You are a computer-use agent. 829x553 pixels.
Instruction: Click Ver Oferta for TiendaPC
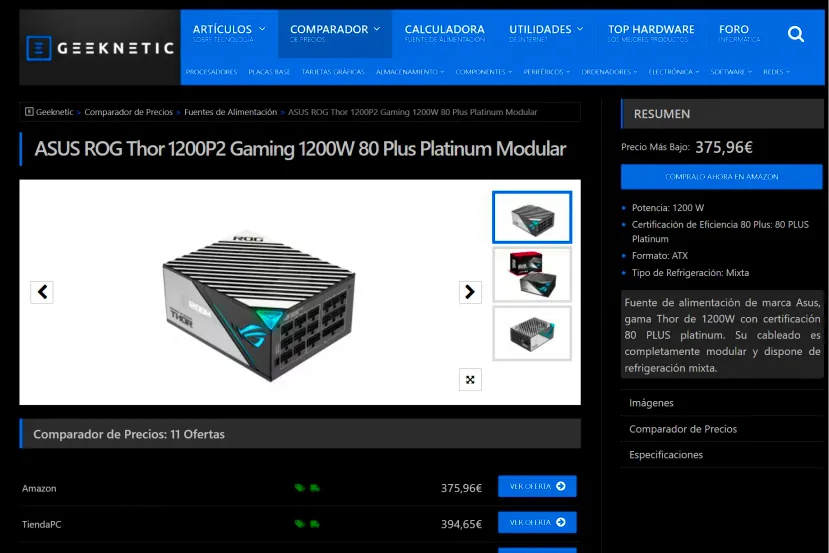tap(537, 522)
